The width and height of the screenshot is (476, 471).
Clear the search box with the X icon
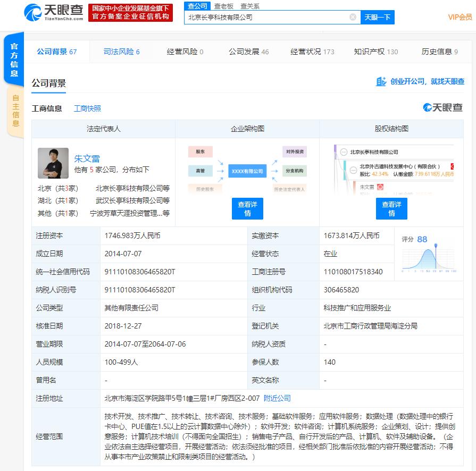[353, 17]
